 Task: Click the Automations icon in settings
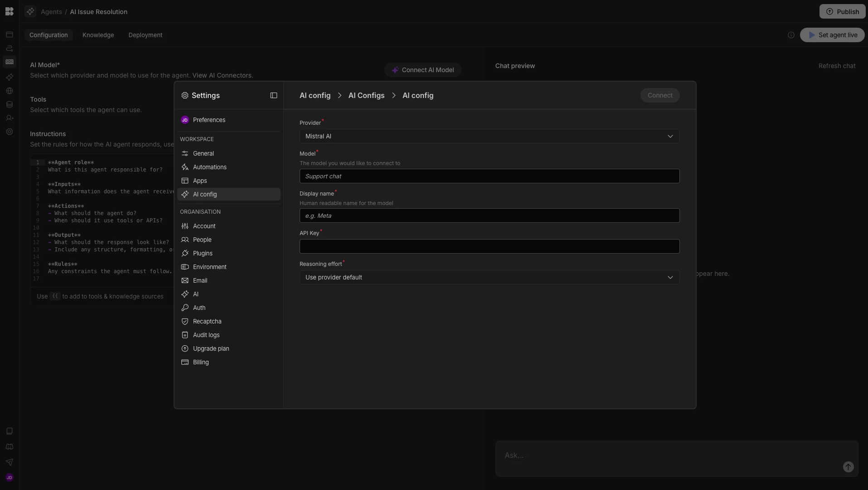[185, 167]
